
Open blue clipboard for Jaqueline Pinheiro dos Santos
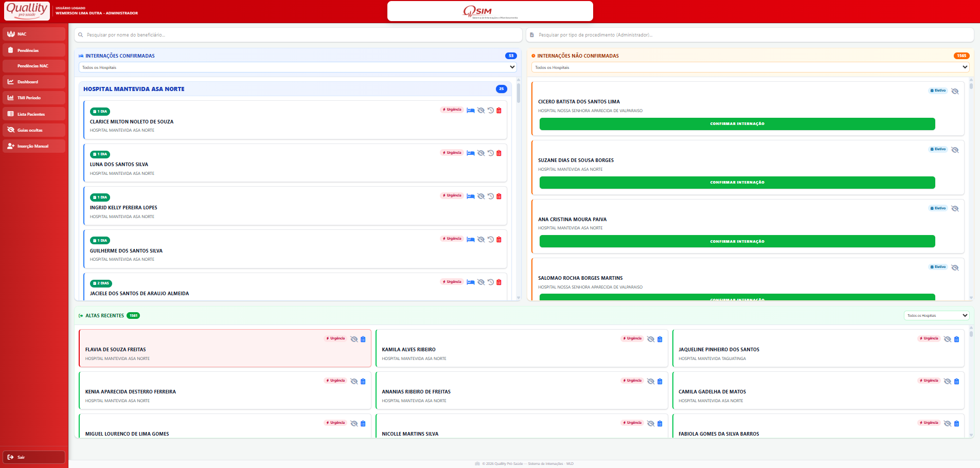click(x=957, y=339)
